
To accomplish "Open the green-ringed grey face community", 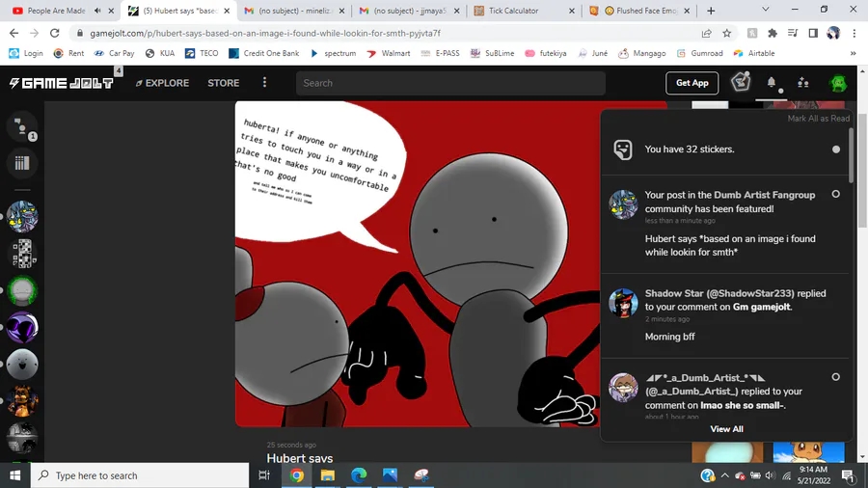I will [22, 290].
